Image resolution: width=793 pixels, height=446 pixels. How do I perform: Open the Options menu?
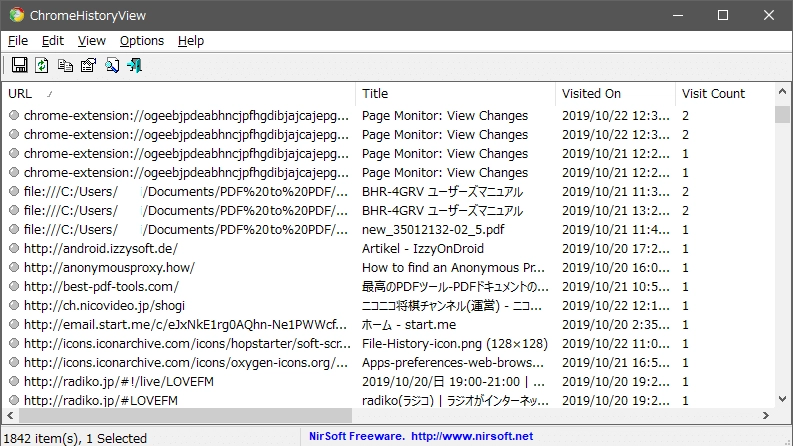pyautogui.click(x=142, y=40)
